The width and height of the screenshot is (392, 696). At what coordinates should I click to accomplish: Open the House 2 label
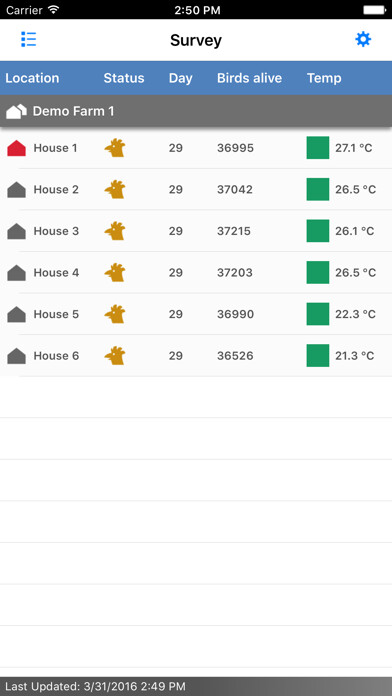point(56,190)
